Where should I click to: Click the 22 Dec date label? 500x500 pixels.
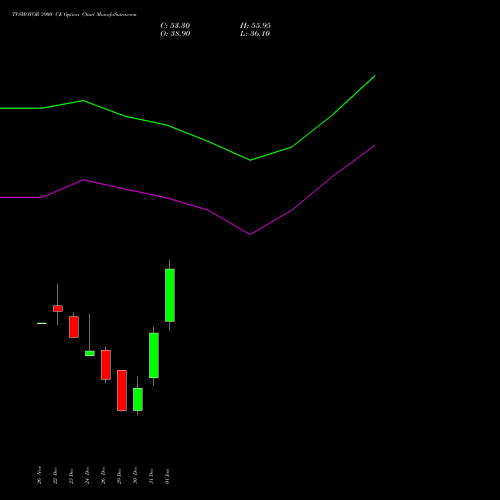click(55, 475)
